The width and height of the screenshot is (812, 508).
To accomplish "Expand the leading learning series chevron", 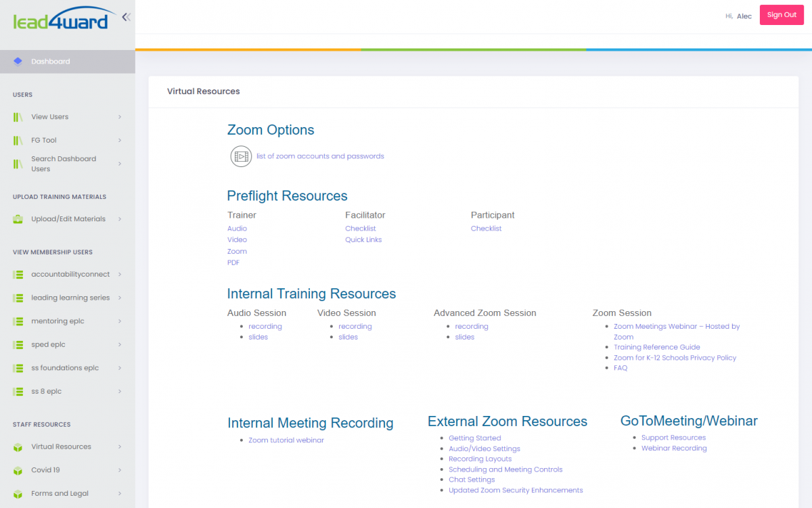I will tap(120, 298).
